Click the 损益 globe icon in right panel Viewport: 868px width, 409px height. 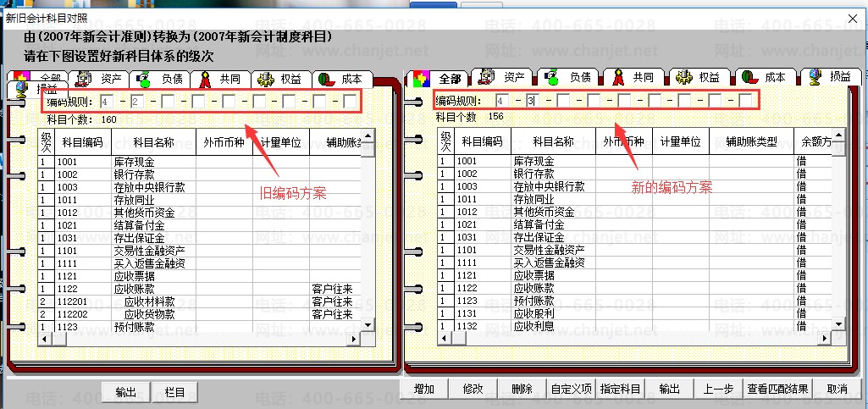pos(815,77)
